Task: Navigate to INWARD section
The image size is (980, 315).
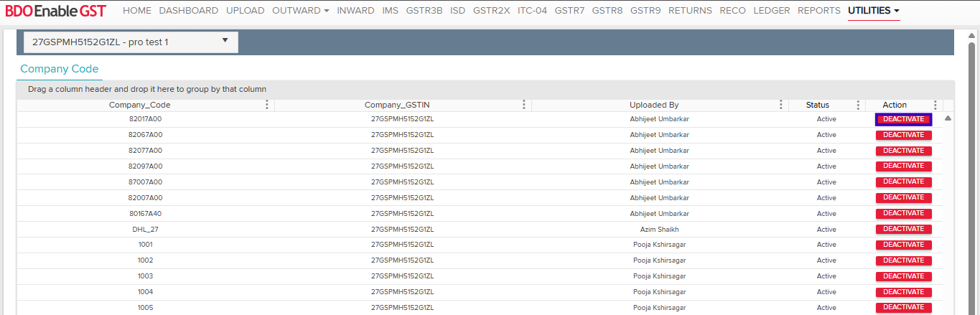Action: click(x=355, y=11)
